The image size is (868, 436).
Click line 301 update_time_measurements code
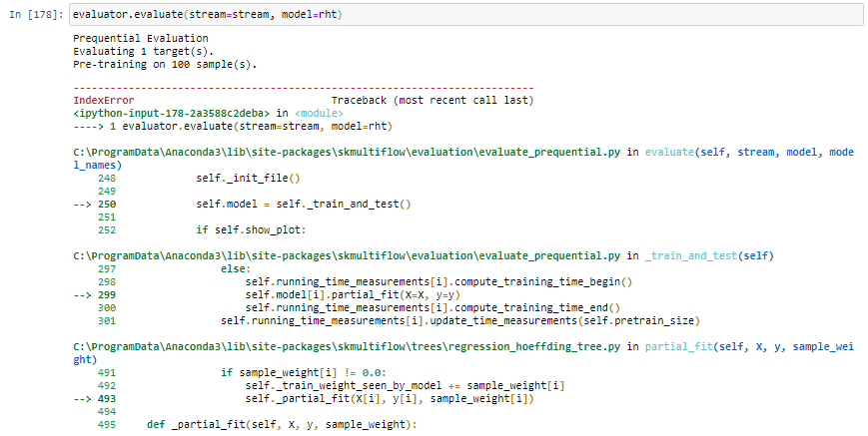(460, 320)
